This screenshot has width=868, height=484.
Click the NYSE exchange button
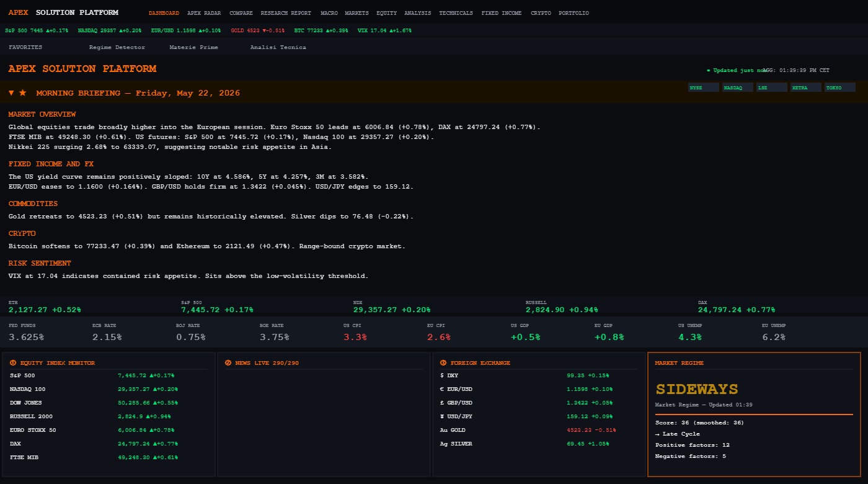pyautogui.click(x=704, y=87)
